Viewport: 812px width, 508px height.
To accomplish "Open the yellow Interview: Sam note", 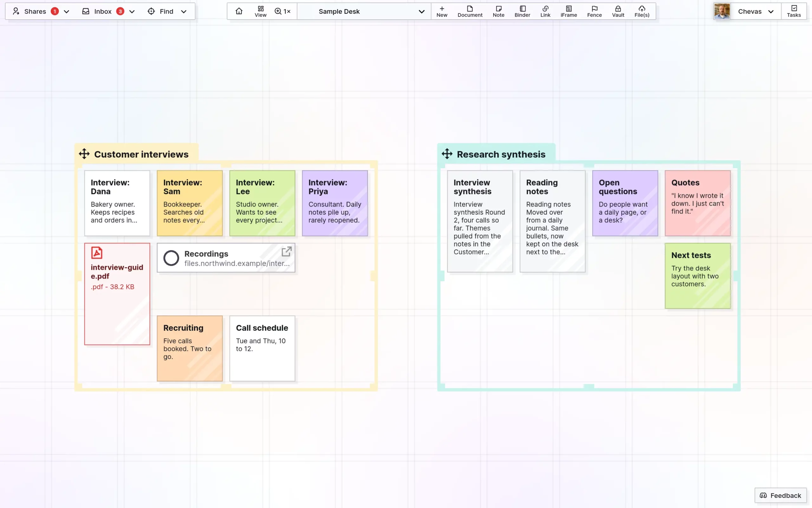I will click(x=190, y=203).
